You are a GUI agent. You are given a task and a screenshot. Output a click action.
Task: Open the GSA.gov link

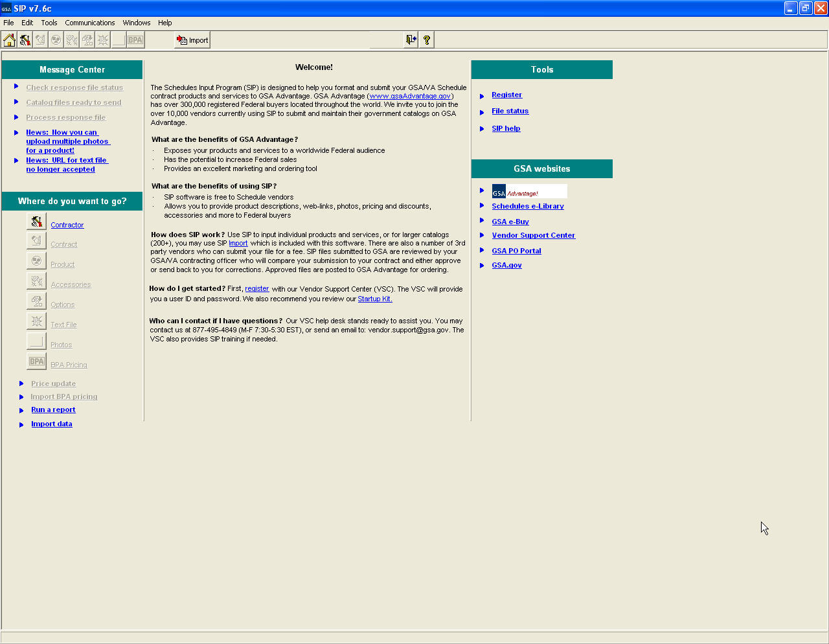[x=507, y=265]
